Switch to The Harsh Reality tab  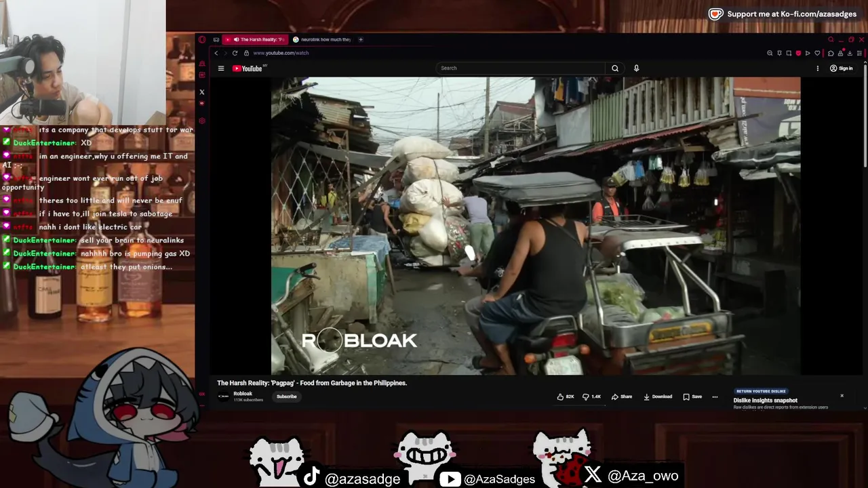256,39
